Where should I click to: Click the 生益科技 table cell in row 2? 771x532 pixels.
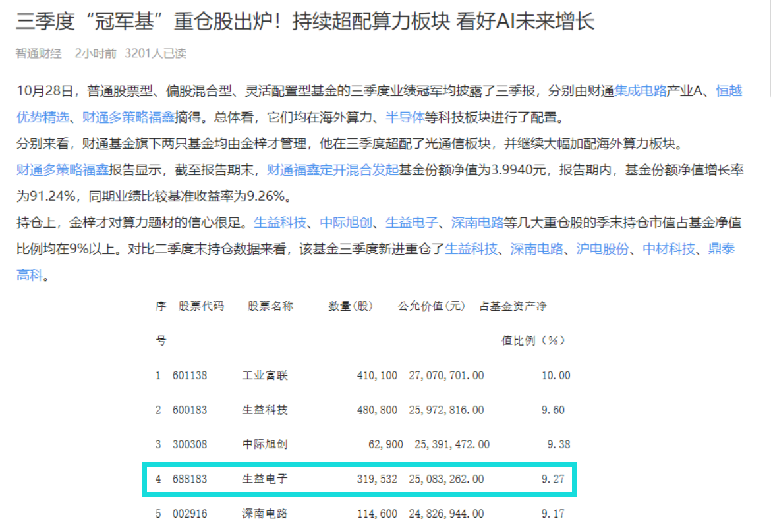pos(265,410)
